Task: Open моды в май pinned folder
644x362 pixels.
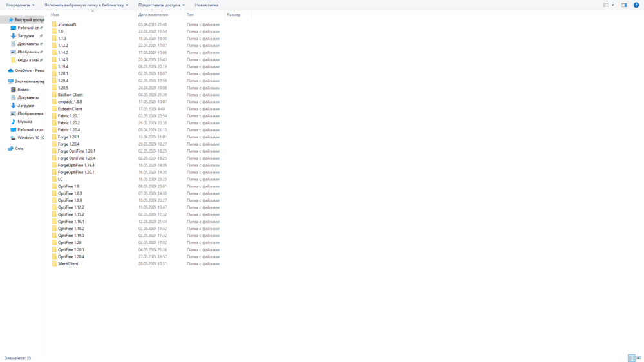Action: tap(27, 60)
